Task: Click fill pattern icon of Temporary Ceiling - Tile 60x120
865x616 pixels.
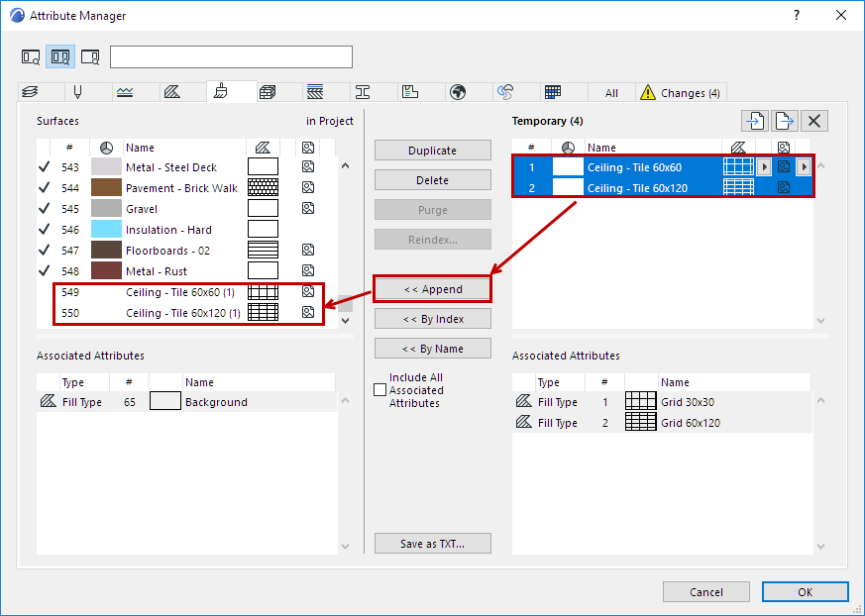Action: coord(738,188)
